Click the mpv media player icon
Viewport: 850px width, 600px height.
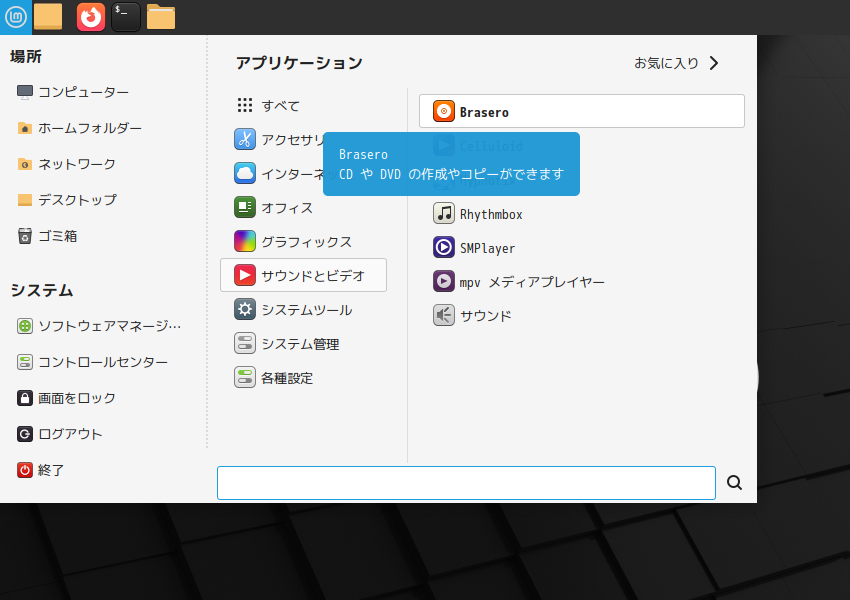click(443, 281)
